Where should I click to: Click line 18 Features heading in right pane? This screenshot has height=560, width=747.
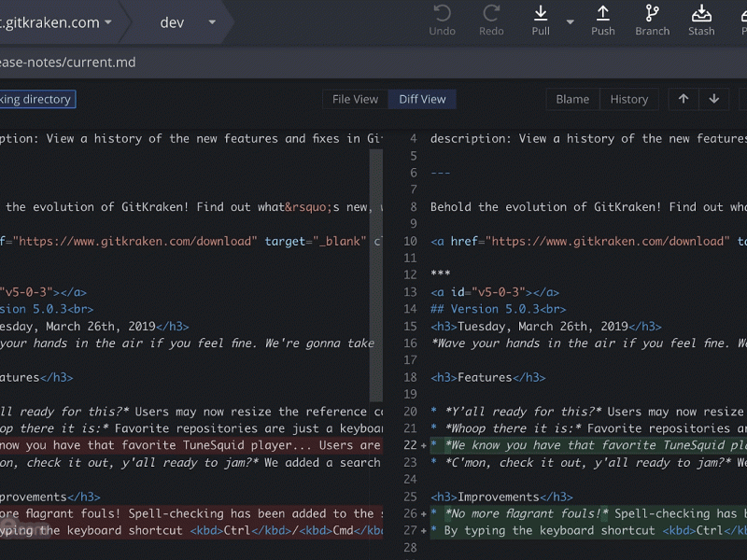coord(487,378)
